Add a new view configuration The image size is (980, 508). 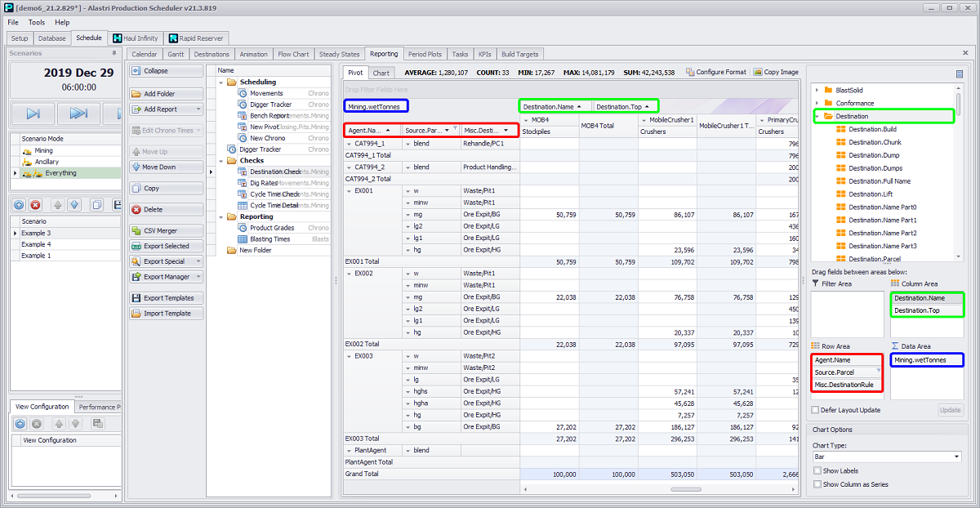pyautogui.click(x=20, y=423)
